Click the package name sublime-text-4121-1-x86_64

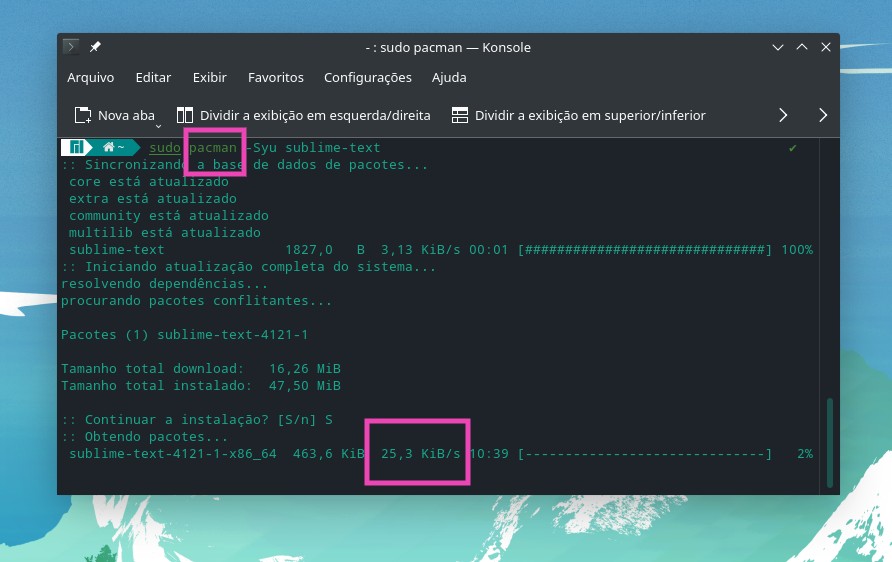(x=173, y=454)
